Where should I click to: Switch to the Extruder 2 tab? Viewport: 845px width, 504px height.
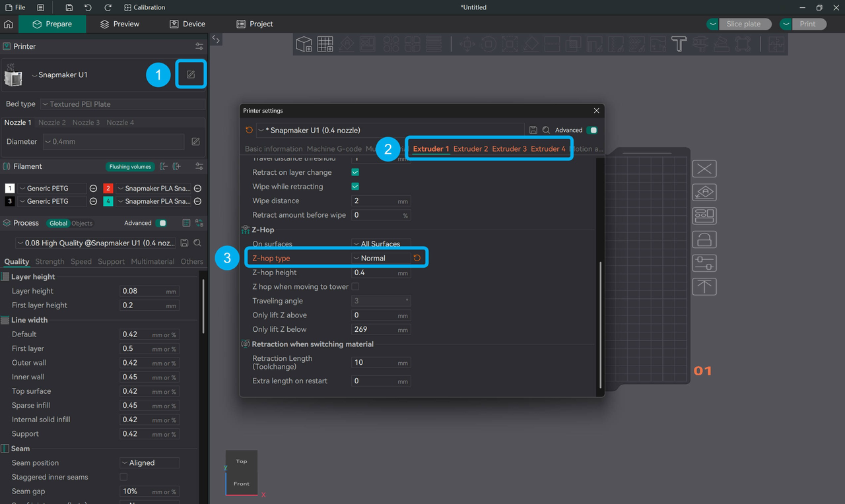[x=471, y=149]
